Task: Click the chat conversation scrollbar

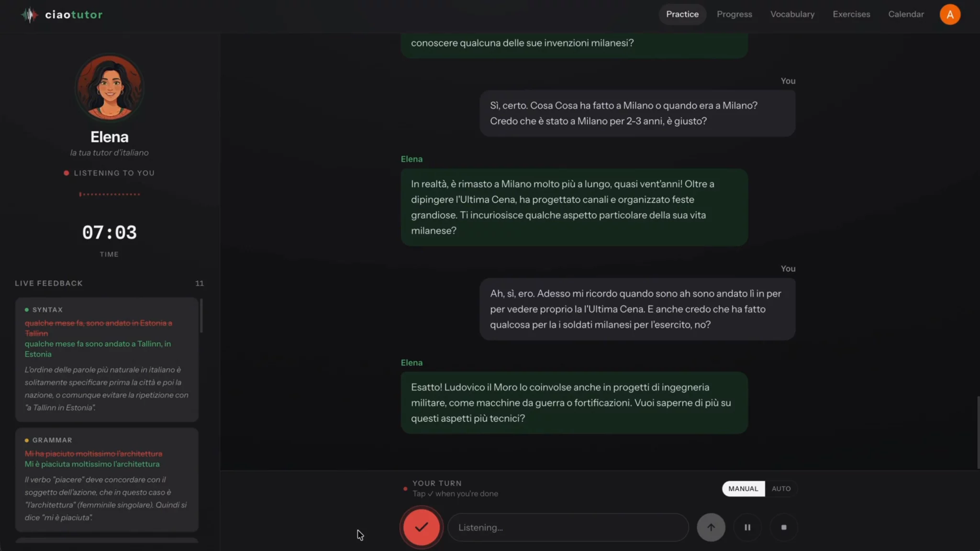Action: (978, 432)
